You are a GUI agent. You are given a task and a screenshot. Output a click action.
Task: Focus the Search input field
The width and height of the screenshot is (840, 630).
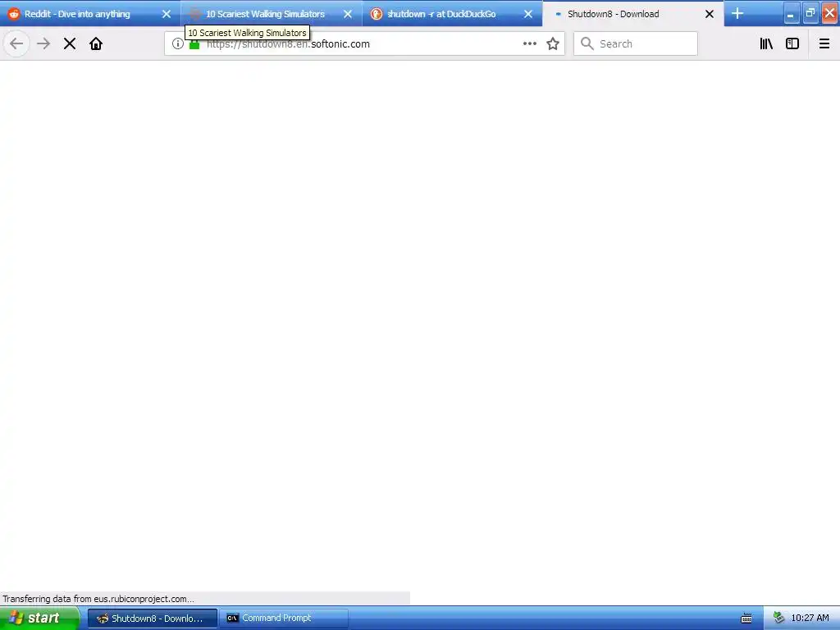pyautogui.click(x=636, y=43)
